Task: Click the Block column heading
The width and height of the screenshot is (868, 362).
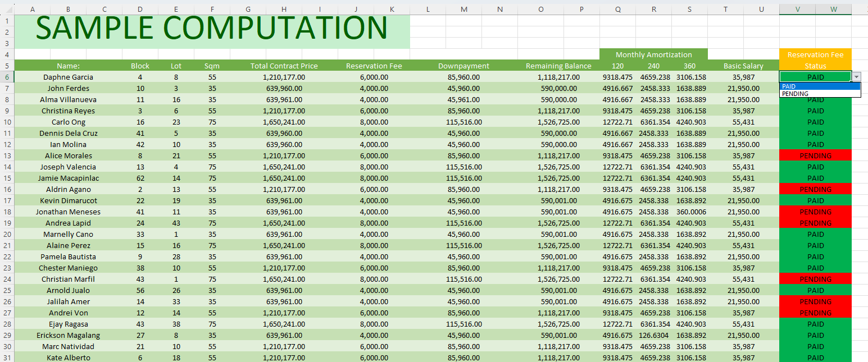Action: (140, 66)
